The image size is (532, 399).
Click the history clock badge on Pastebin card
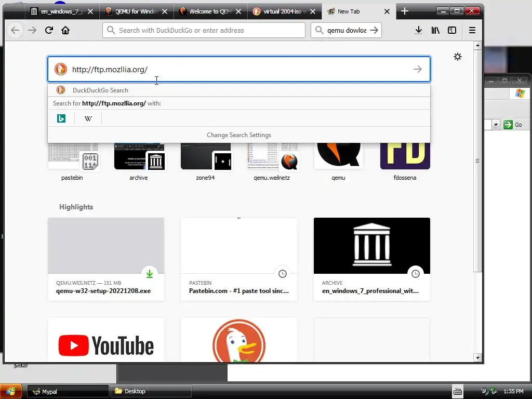pyautogui.click(x=282, y=273)
